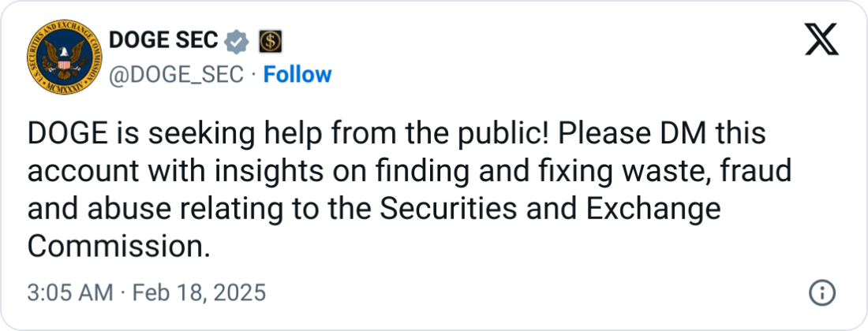Click the X logo icon
The width and height of the screenshot is (868, 331).
(821, 39)
